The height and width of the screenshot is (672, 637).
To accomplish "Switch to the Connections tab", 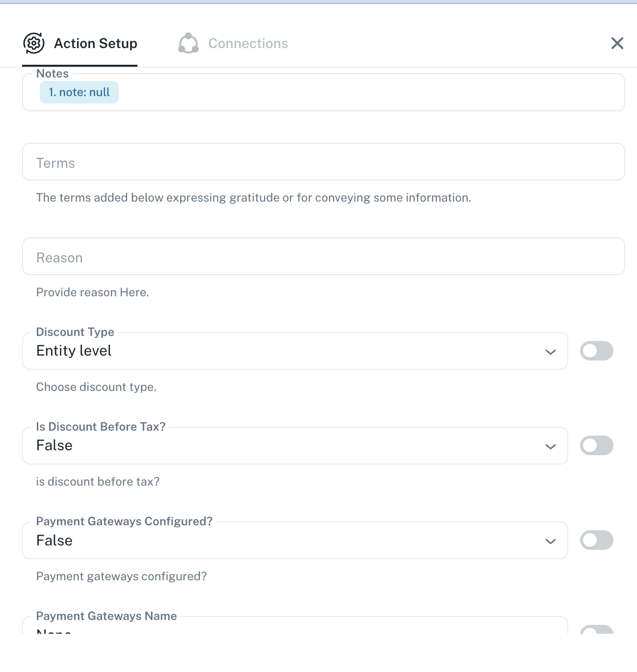I will click(x=248, y=43).
